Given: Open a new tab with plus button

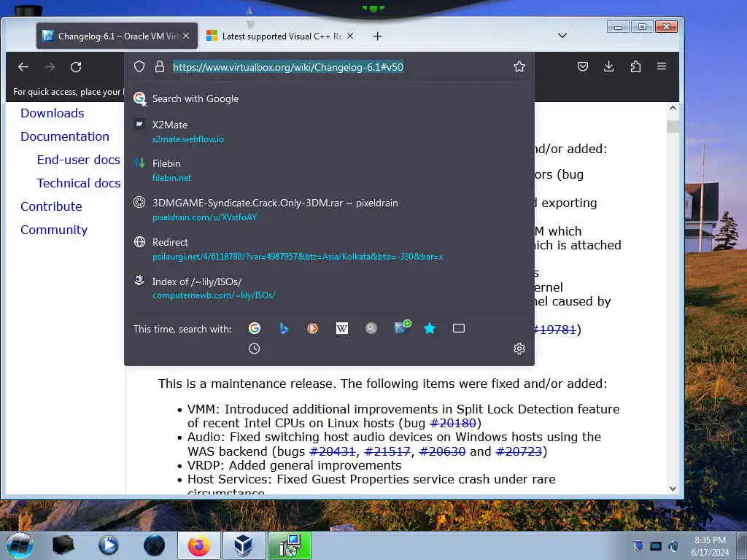Looking at the screenshot, I should coord(377,36).
